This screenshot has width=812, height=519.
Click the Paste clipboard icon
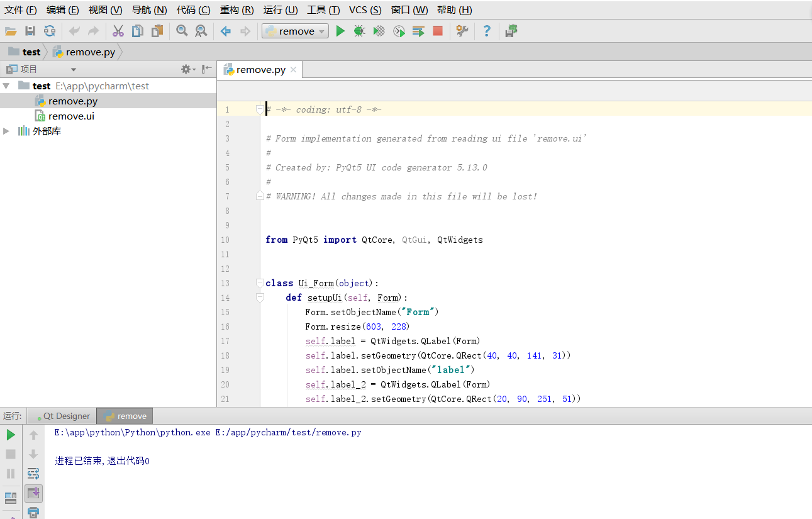click(x=157, y=31)
